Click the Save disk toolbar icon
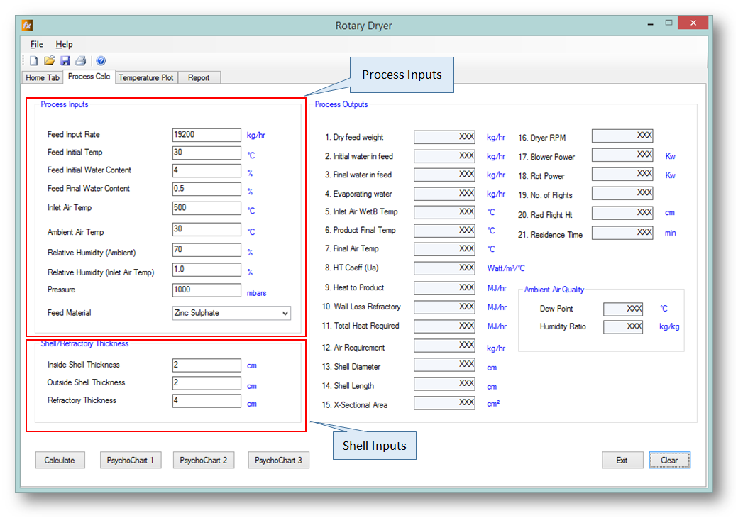Screen dimensions: 736x517 click(65, 61)
